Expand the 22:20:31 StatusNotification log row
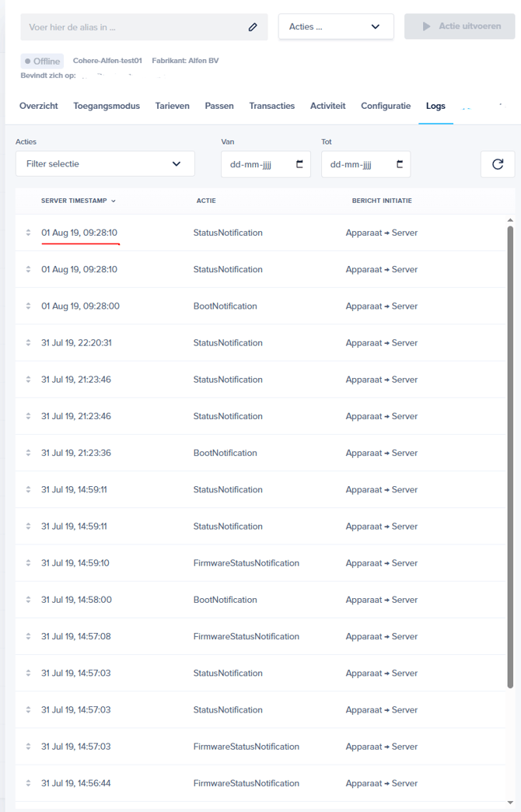Screen dimensions: 521x812 point(29,343)
